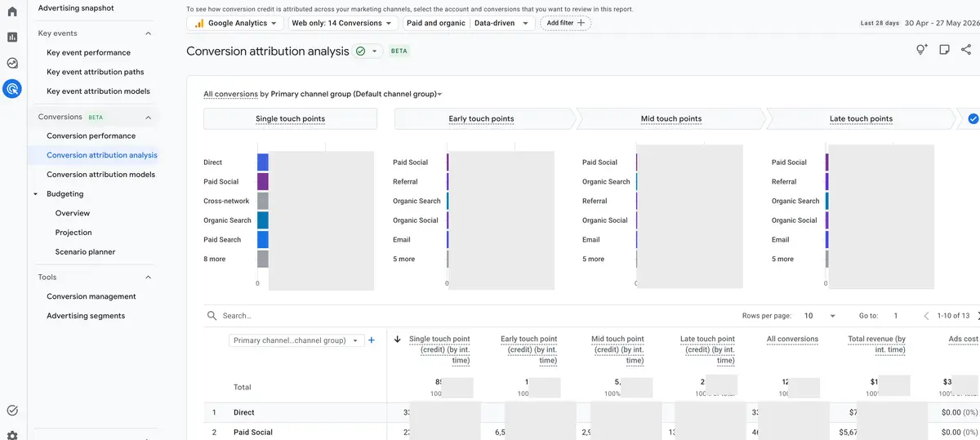Click the Go to page number field

click(896, 316)
